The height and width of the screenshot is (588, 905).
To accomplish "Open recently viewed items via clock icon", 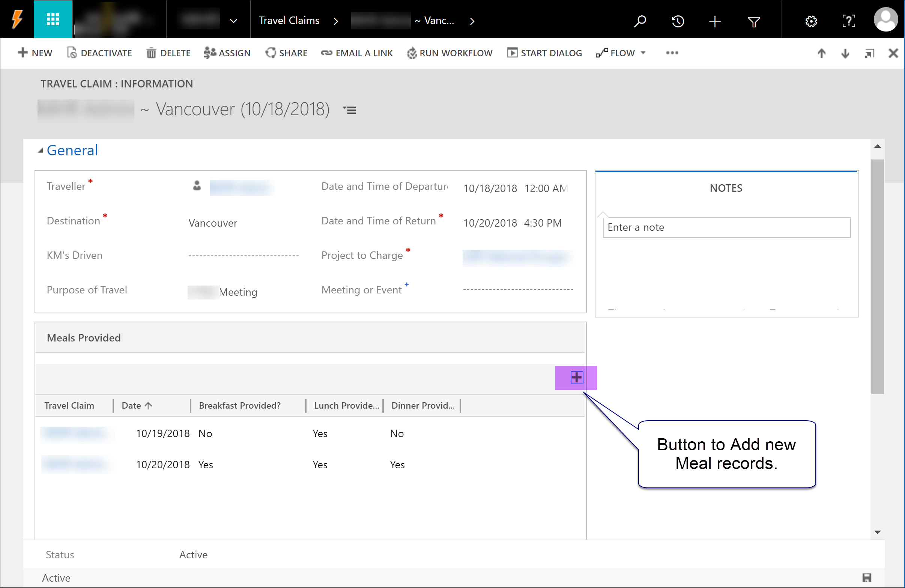I will [678, 21].
